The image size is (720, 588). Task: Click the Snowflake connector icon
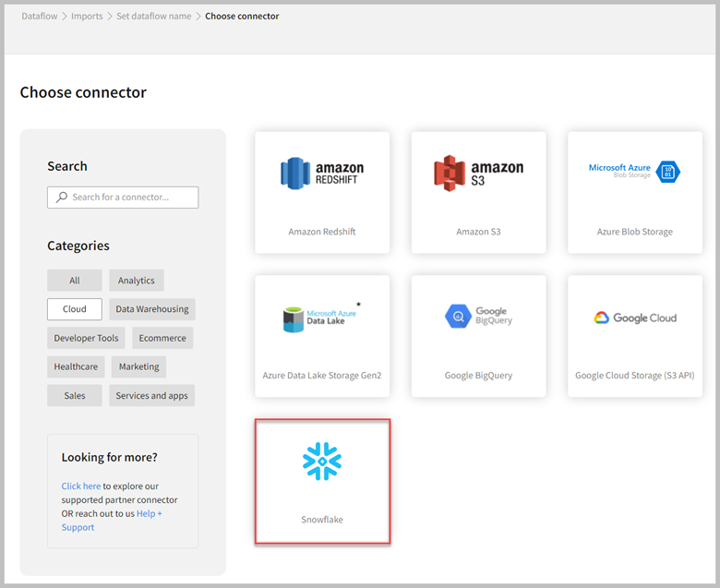pyautogui.click(x=322, y=462)
